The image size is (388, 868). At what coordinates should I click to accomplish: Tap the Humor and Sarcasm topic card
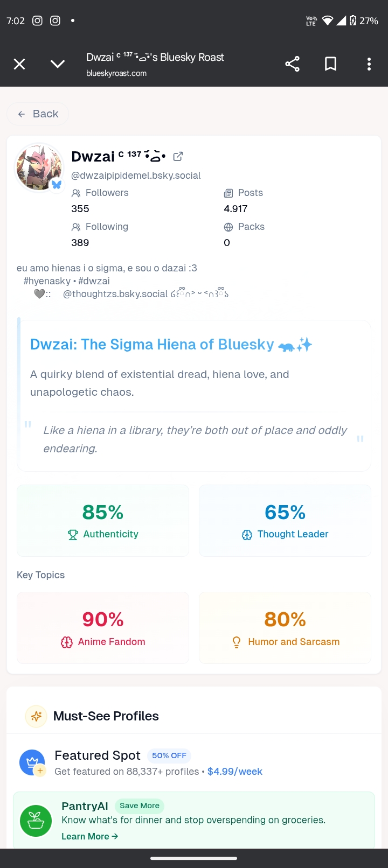coord(285,628)
